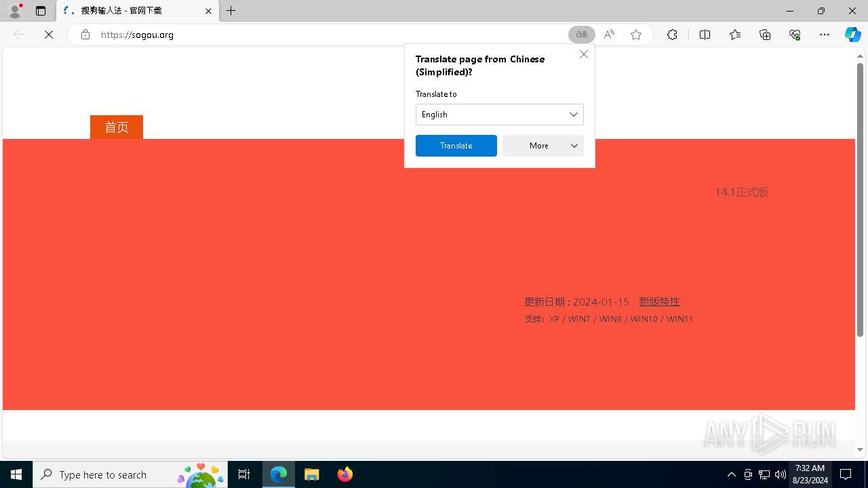
Task: Enable split screen view
Action: [x=705, y=35]
